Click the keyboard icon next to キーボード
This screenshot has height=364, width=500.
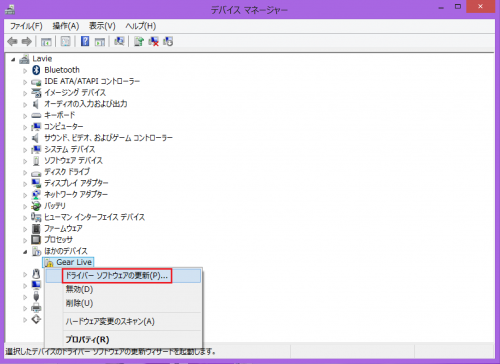coord(36,116)
